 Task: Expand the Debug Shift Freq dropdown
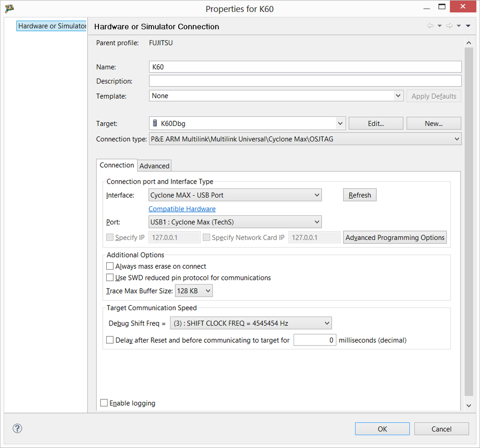[250, 324]
